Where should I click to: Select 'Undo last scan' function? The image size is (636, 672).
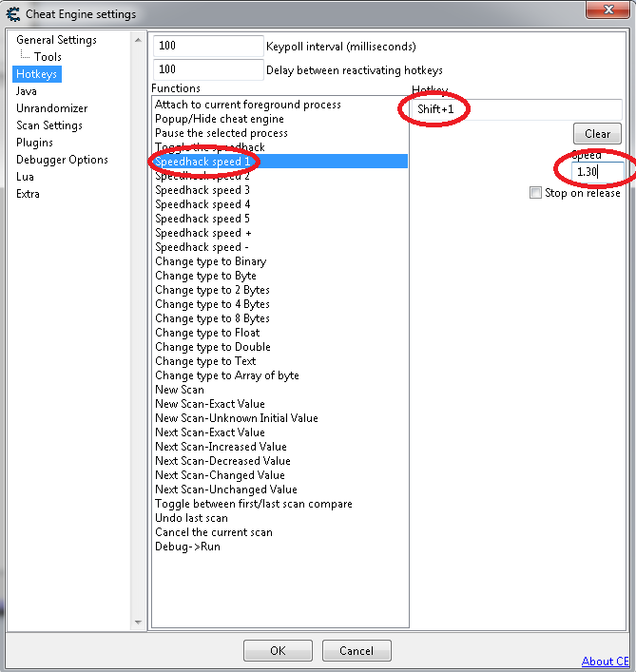(280, 518)
